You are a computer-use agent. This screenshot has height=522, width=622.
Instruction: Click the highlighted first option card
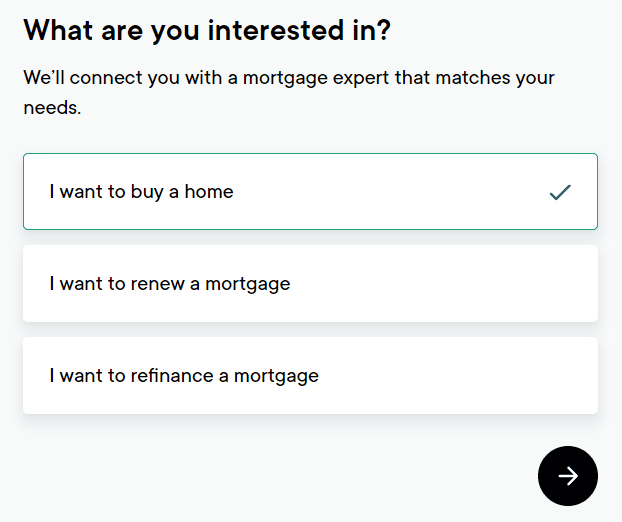310,192
